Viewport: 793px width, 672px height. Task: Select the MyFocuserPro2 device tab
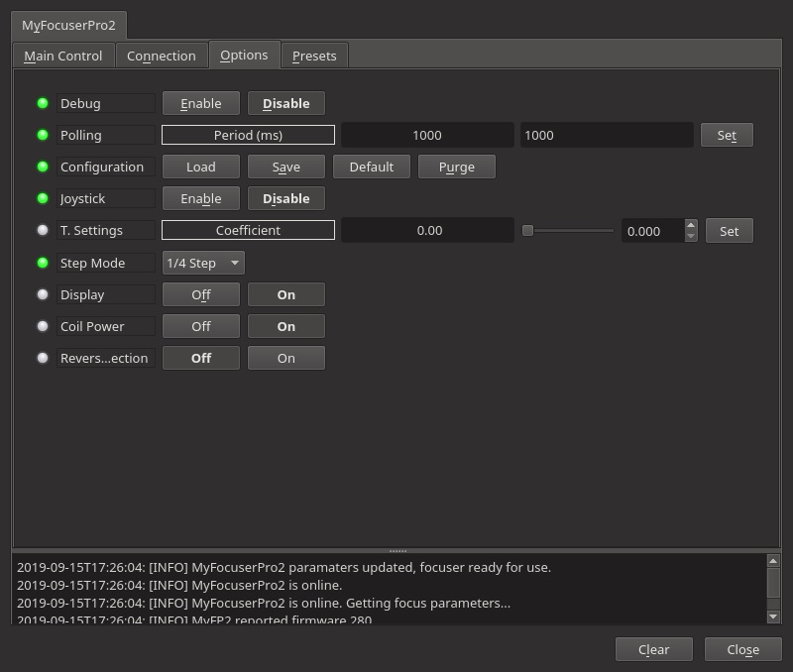point(68,26)
